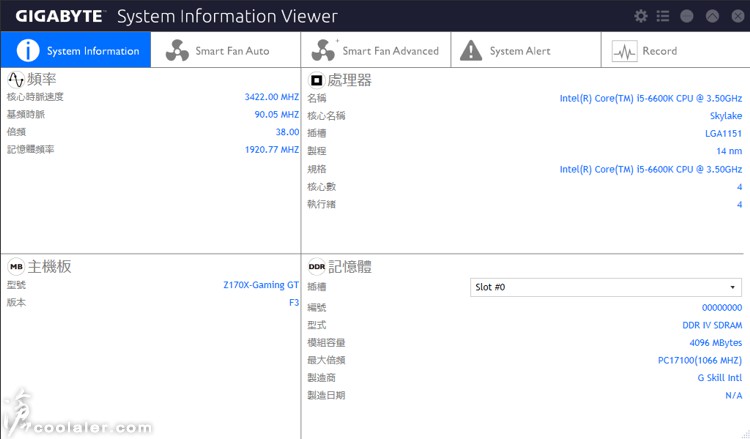Image resolution: width=750 pixels, height=439 pixels.
Task: Click the 4096 MBytes module size value
Action: pos(716,343)
